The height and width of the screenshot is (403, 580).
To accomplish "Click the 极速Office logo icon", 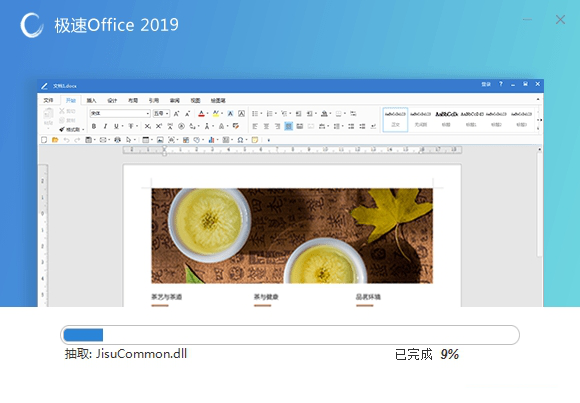I will pyautogui.click(x=32, y=25).
